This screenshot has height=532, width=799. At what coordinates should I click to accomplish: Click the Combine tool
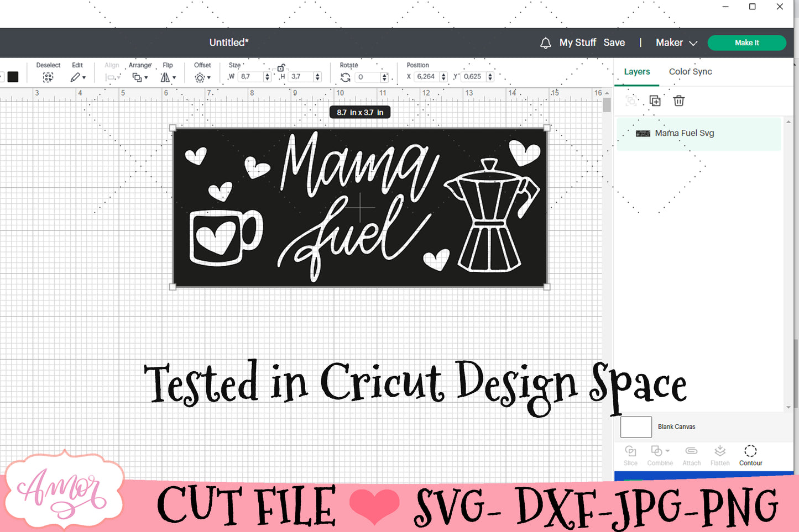click(660, 456)
